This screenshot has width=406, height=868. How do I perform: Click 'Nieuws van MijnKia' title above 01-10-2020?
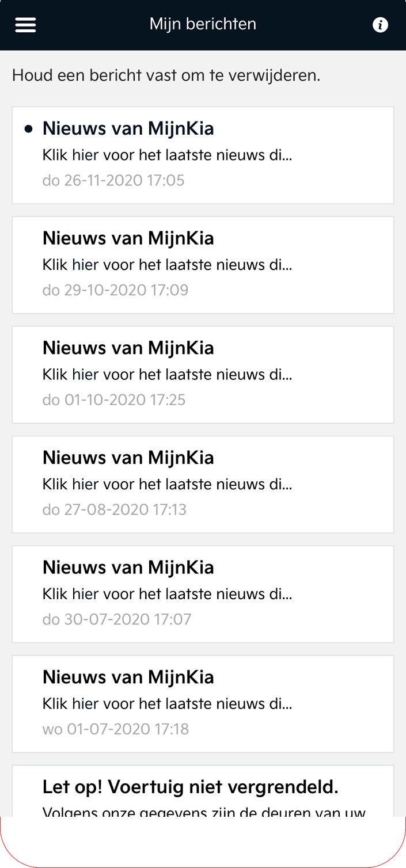pos(128,348)
